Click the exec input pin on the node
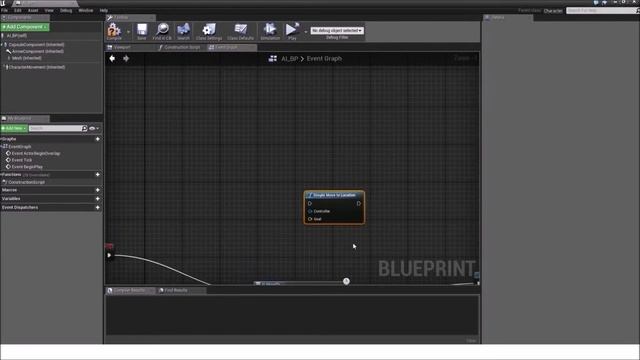This screenshot has height=360, width=640. 310,203
